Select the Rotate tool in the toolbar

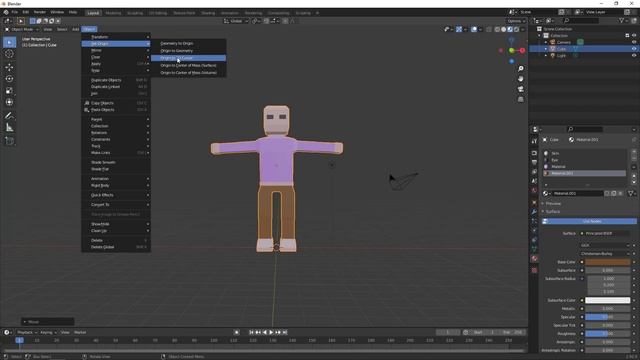coord(9,78)
